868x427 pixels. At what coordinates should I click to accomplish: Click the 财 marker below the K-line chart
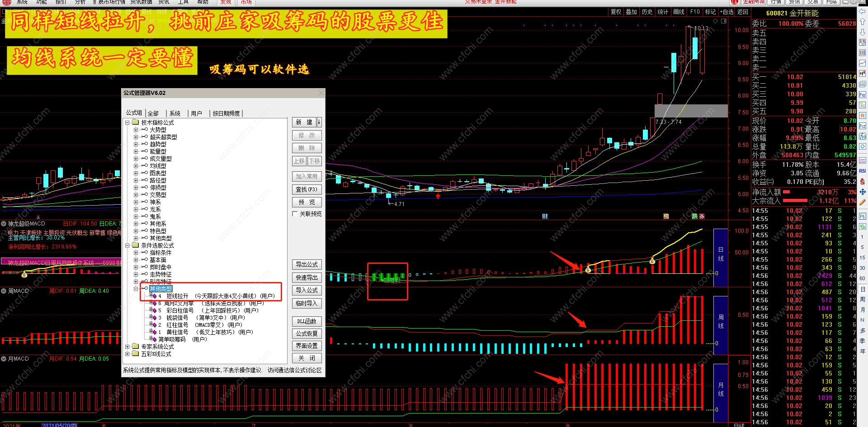click(545, 216)
